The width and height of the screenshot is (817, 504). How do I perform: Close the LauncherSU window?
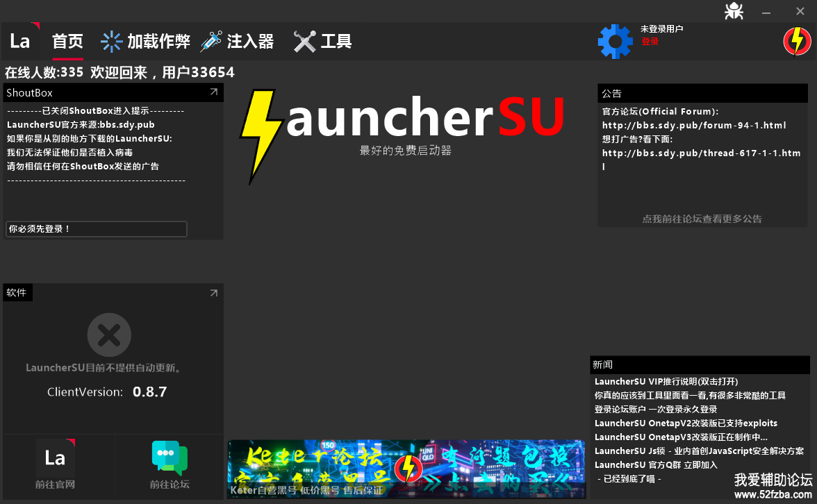point(800,11)
